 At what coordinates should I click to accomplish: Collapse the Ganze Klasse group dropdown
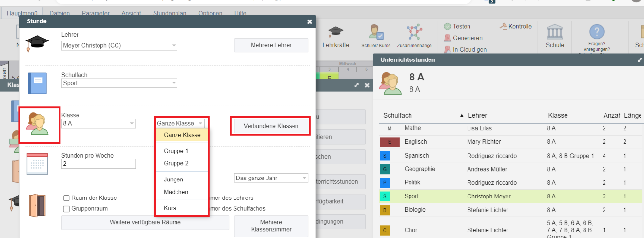click(180, 123)
